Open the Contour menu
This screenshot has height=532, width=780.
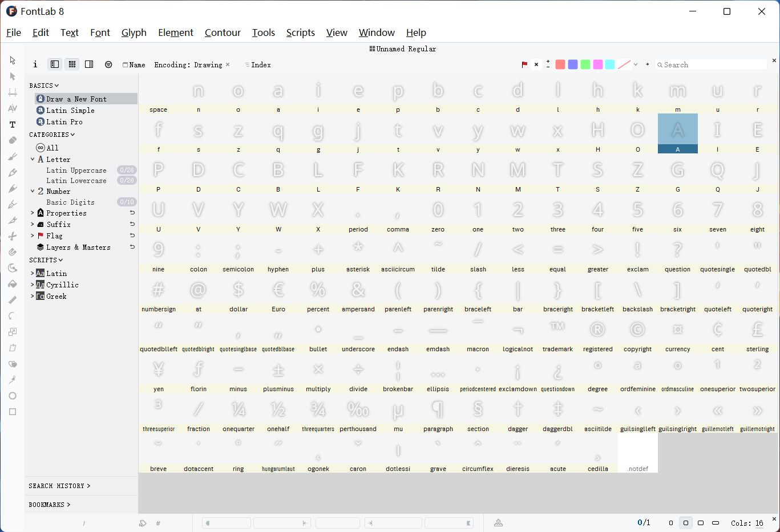coord(223,33)
